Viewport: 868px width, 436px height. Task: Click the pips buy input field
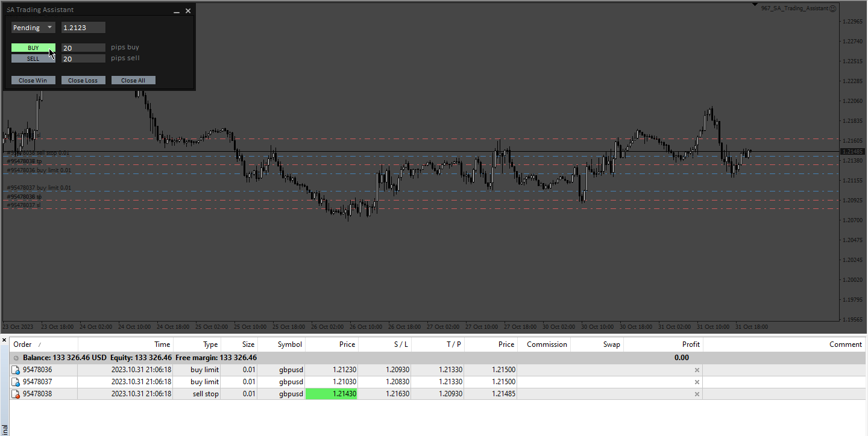coord(83,48)
